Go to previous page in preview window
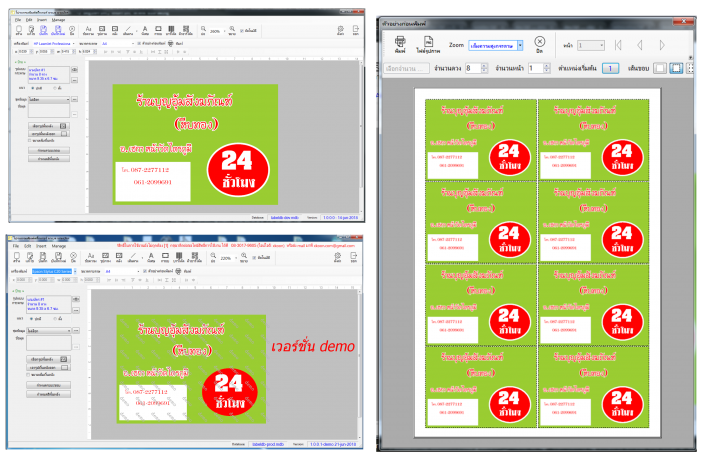This screenshot has height=468, width=728. coord(640,45)
